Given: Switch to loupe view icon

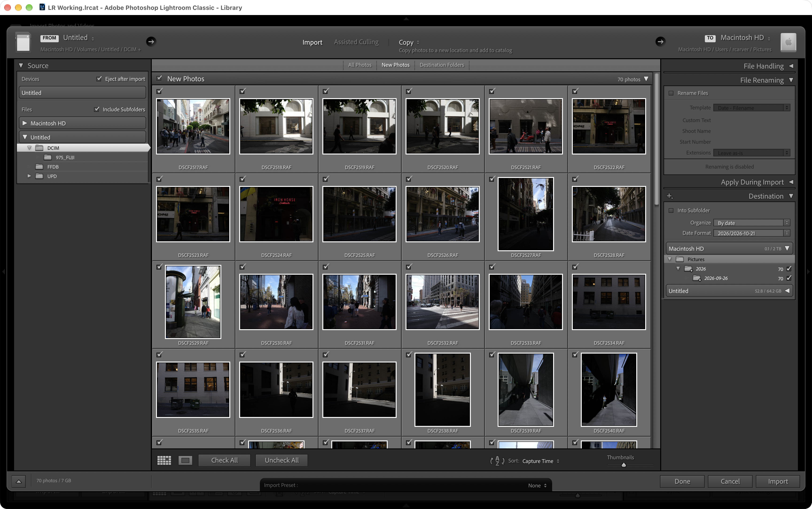Looking at the screenshot, I should pyautogui.click(x=185, y=460).
